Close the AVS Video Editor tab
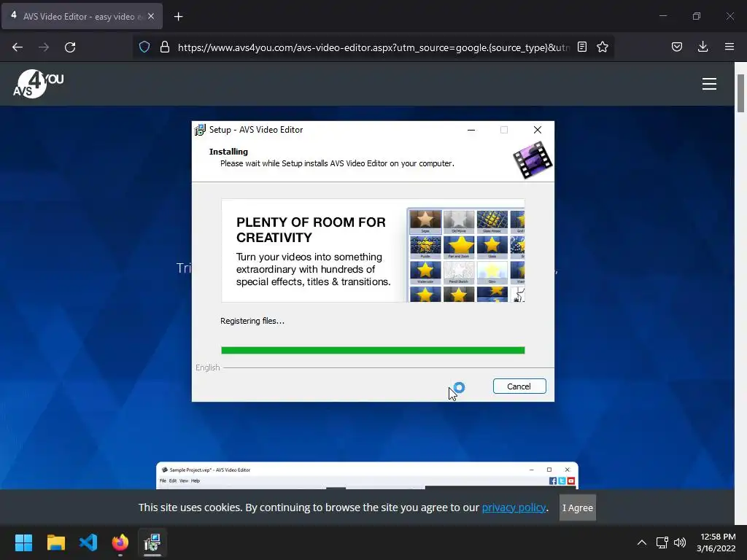747x560 pixels. coord(151,17)
